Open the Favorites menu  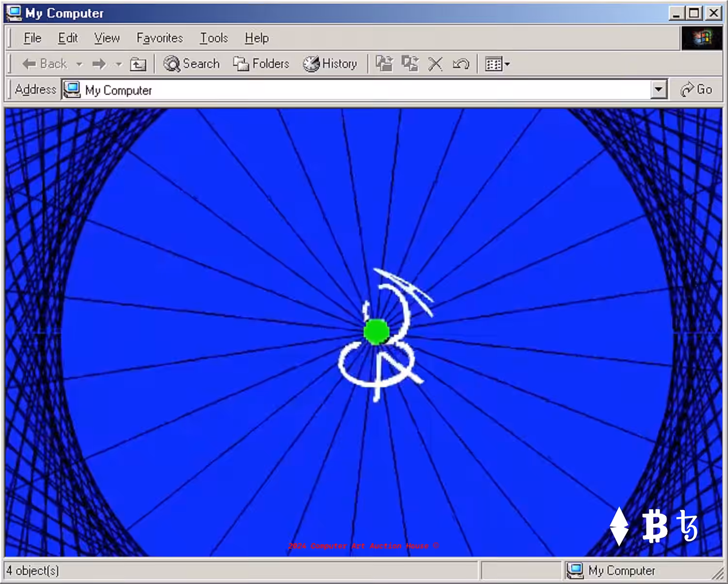(x=160, y=38)
